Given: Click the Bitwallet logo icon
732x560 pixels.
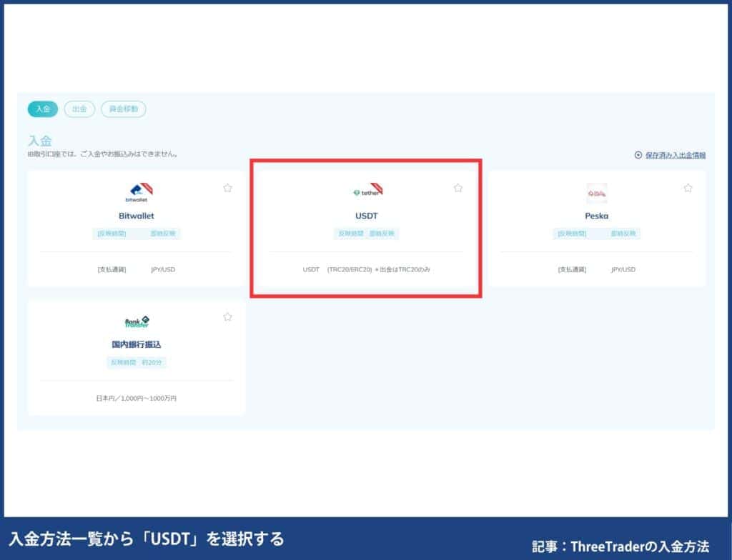Looking at the screenshot, I should (x=137, y=191).
